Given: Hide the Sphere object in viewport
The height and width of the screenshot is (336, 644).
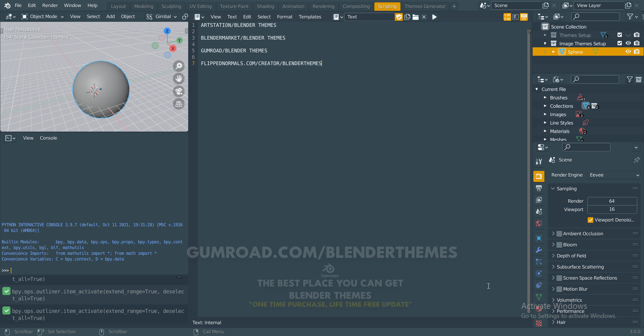Looking at the screenshot, I should [x=628, y=52].
